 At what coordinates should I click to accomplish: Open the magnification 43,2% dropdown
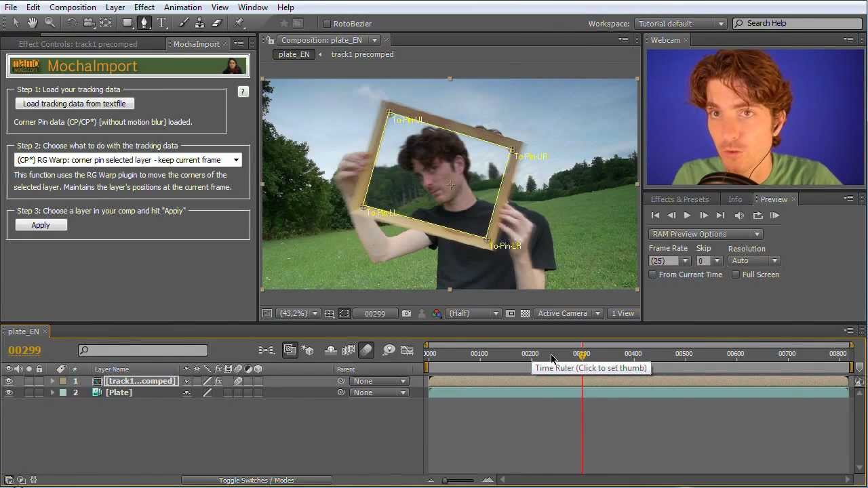tap(298, 313)
